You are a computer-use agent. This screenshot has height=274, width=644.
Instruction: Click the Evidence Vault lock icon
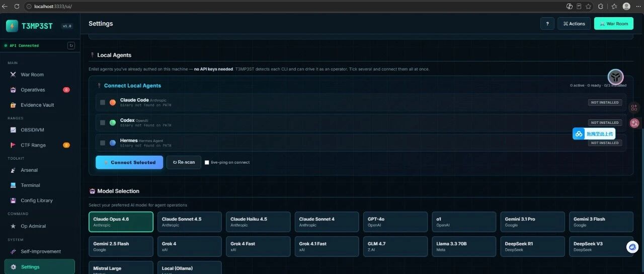coord(14,105)
